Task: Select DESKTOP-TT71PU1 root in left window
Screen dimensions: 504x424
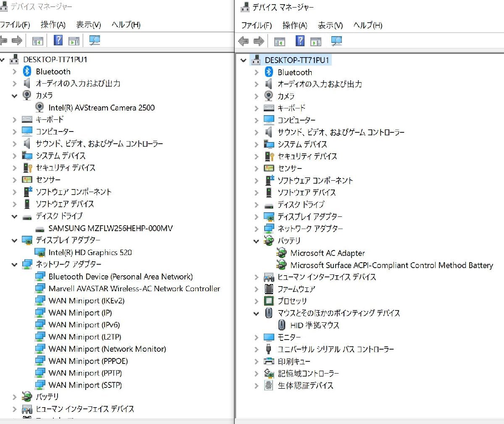Action: coord(55,60)
